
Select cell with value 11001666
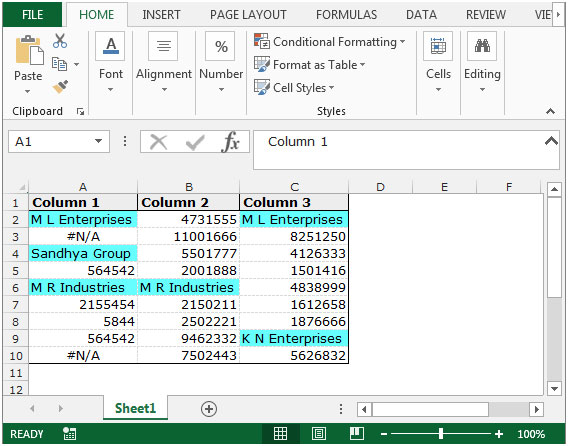click(x=188, y=237)
